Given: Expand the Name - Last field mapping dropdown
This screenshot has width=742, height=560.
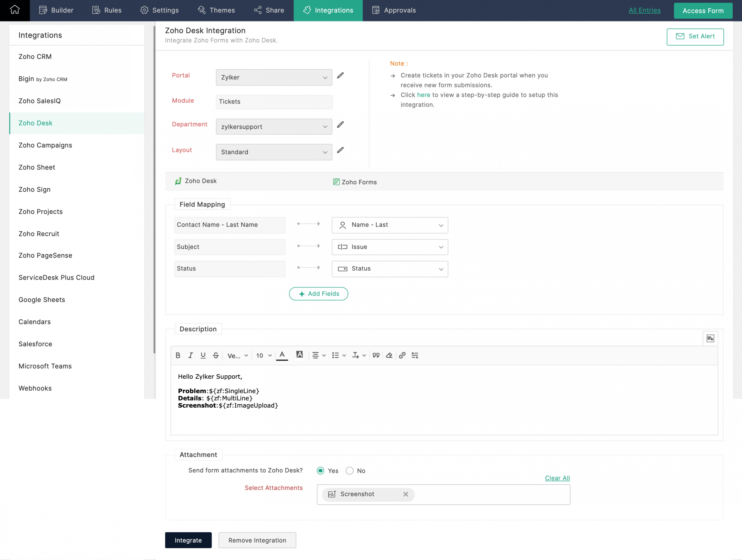Looking at the screenshot, I should [390, 225].
